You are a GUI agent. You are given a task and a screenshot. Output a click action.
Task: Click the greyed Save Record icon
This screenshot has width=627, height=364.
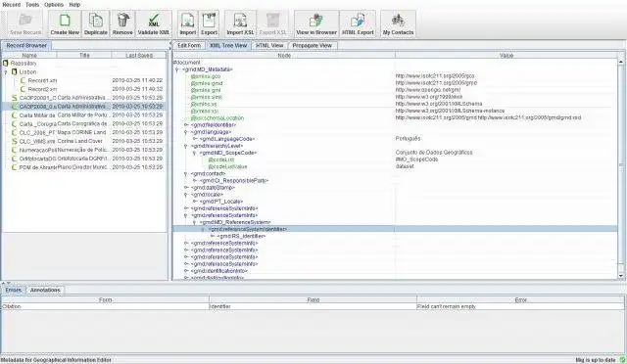point(25,20)
